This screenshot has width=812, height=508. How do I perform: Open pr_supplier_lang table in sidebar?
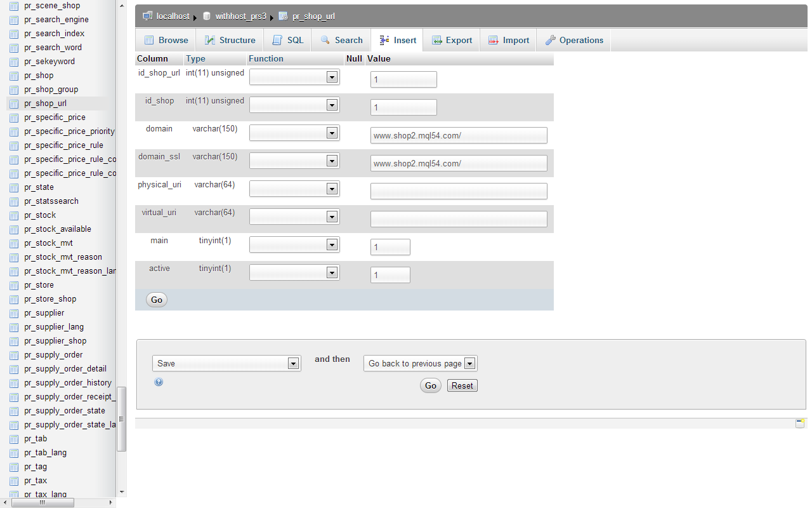[54, 327]
